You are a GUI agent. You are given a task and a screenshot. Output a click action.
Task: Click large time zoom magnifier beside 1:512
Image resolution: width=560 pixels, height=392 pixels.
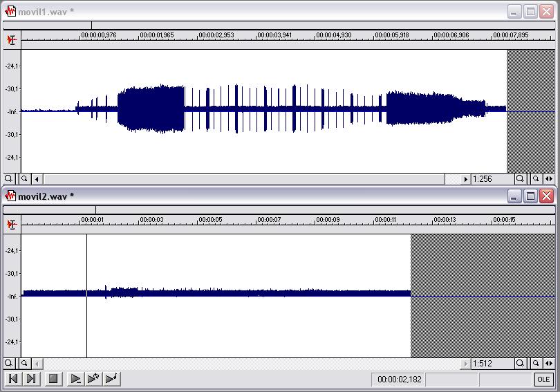click(x=520, y=364)
